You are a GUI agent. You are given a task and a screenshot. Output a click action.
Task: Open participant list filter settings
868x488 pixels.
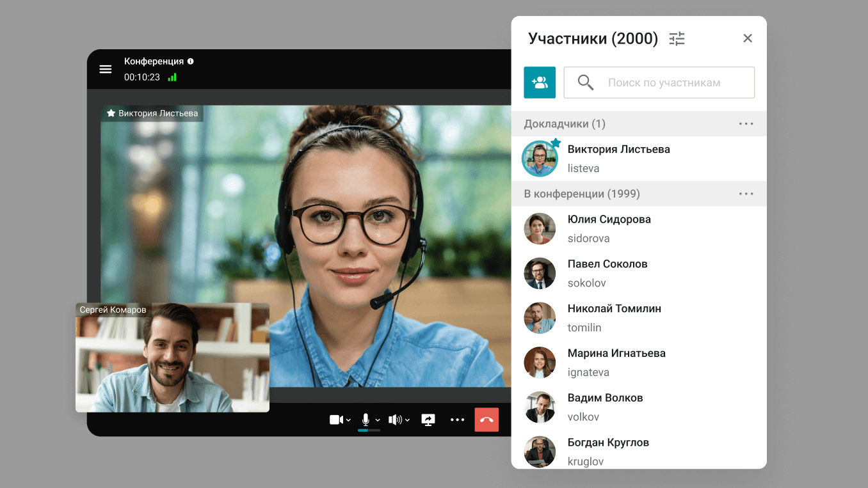pyautogui.click(x=677, y=38)
